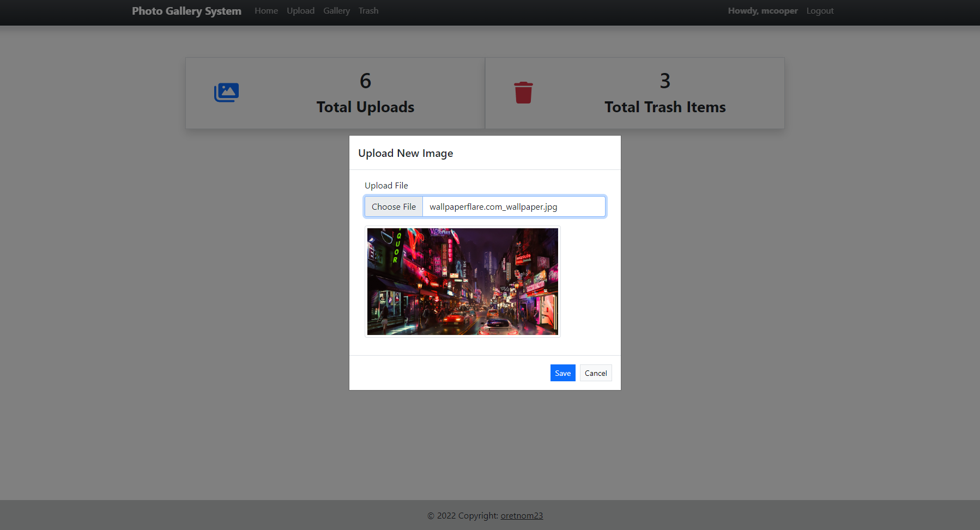This screenshot has width=980, height=530.
Task: Save the uploaded image
Action: click(x=562, y=373)
